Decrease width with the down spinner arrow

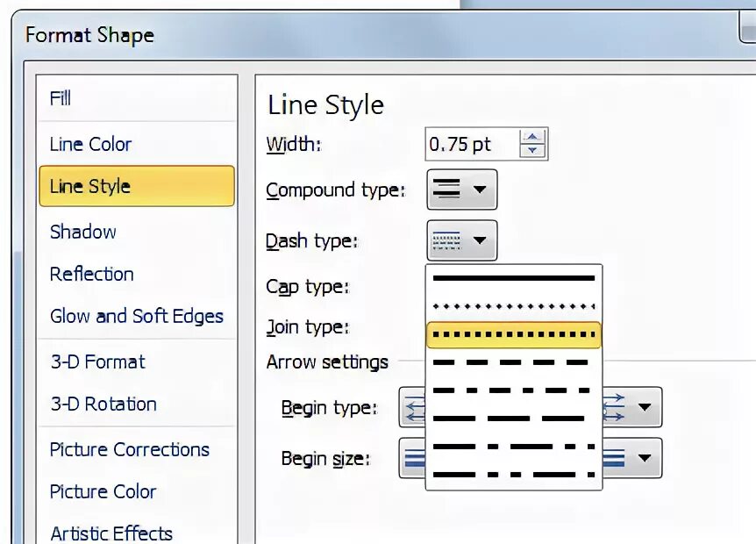(x=532, y=150)
